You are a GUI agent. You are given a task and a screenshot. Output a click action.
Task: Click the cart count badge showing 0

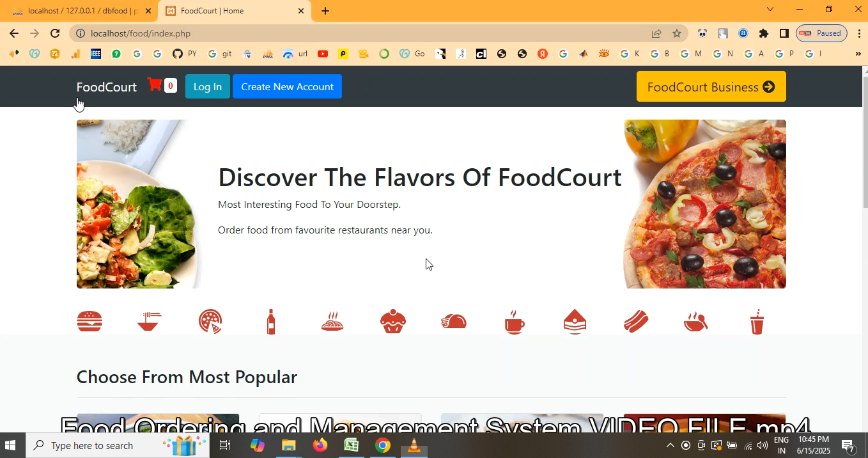tap(170, 86)
